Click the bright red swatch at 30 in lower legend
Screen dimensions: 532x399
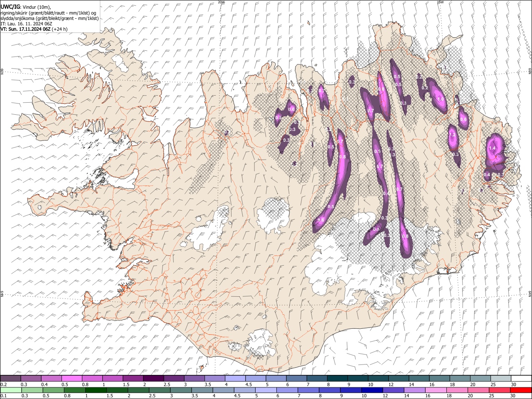click(521, 390)
